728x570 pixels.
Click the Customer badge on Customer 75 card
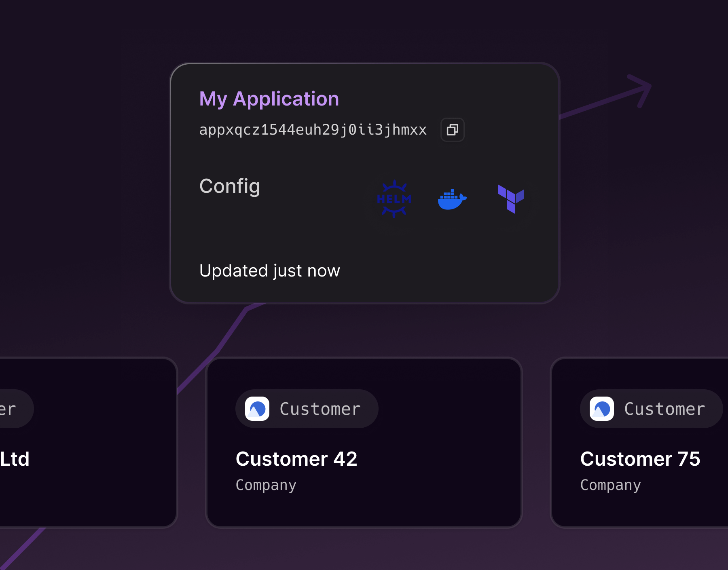tap(651, 409)
